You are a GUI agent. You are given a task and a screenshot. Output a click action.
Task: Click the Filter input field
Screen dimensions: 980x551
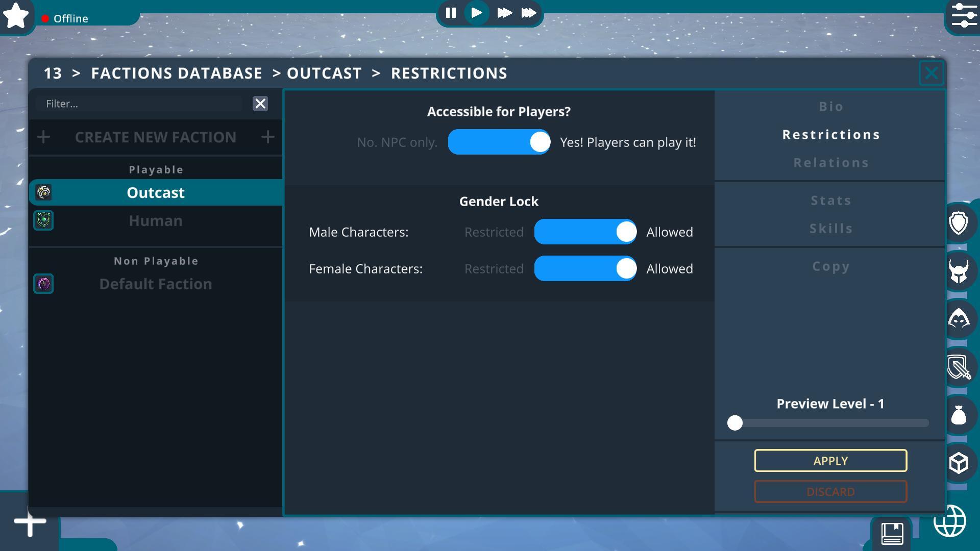139,104
